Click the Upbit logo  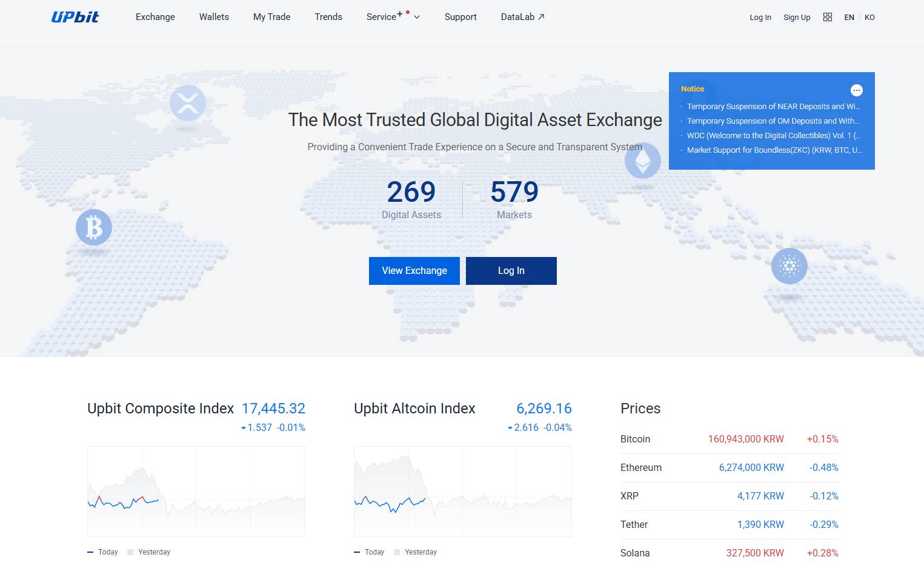click(x=75, y=17)
